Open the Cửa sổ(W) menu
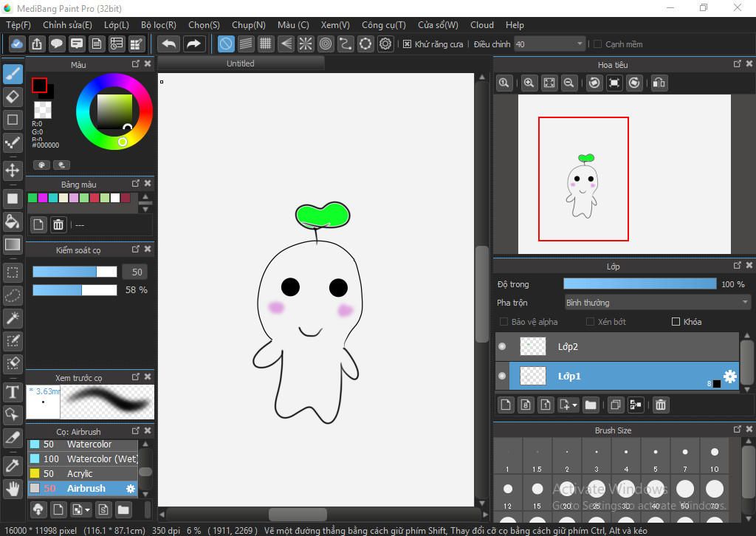 pyautogui.click(x=439, y=25)
